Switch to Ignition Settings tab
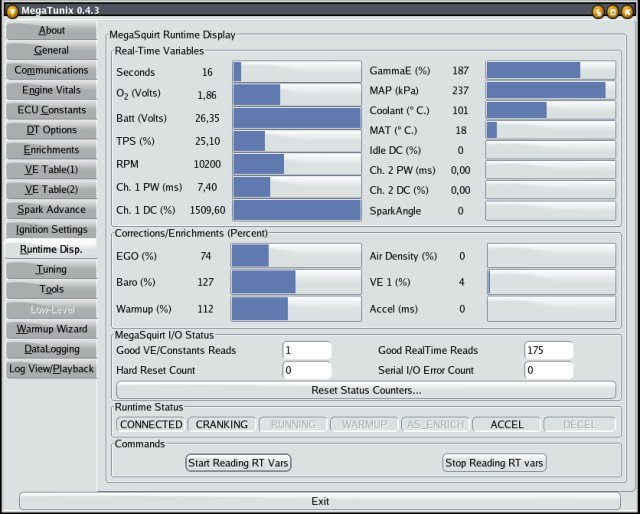This screenshot has height=514, width=640. click(51, 229)
